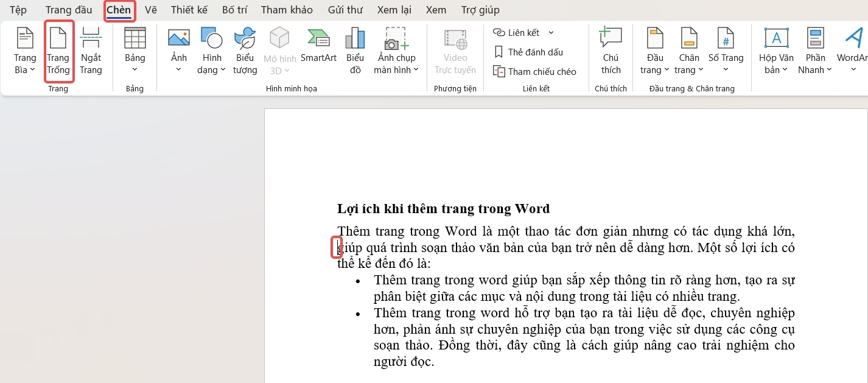Insert a blank page with Trang Trống
The image size is (868, 383).
point(58,51)
